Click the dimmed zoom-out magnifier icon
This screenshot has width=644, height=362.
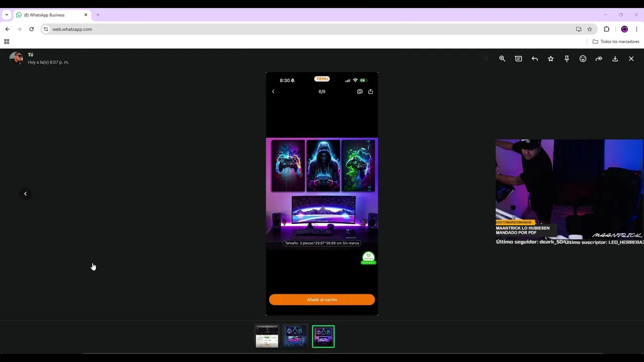coord(486,59)
